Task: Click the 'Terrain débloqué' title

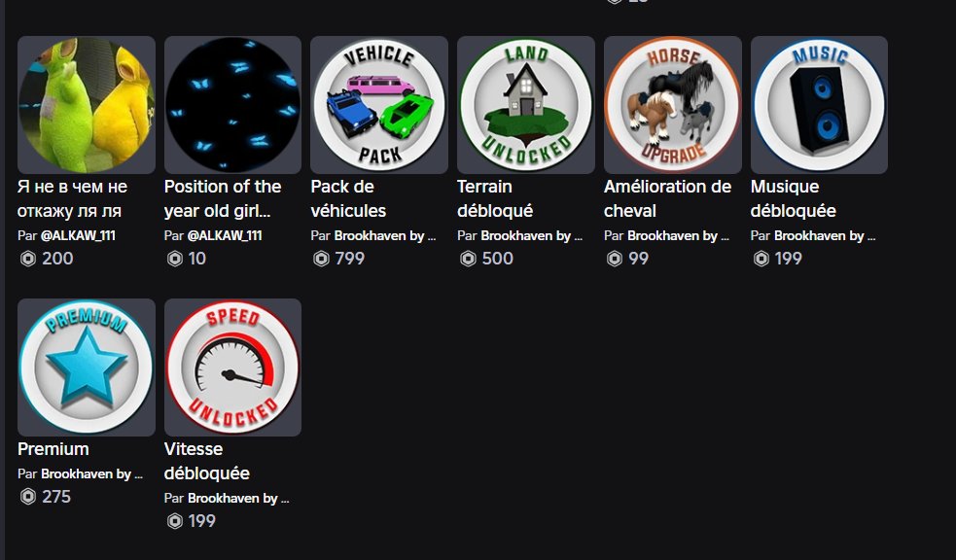Action: click(x=495, y=198)
